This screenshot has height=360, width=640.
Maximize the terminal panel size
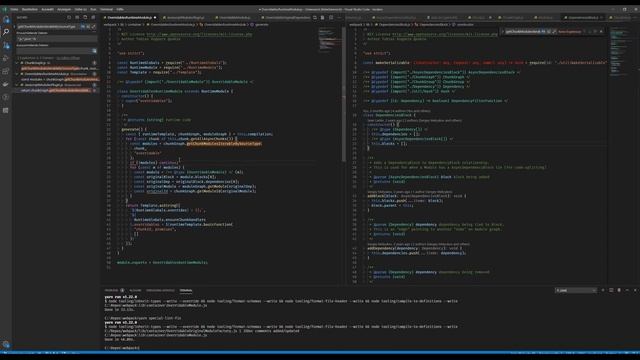tap(627, 290)
